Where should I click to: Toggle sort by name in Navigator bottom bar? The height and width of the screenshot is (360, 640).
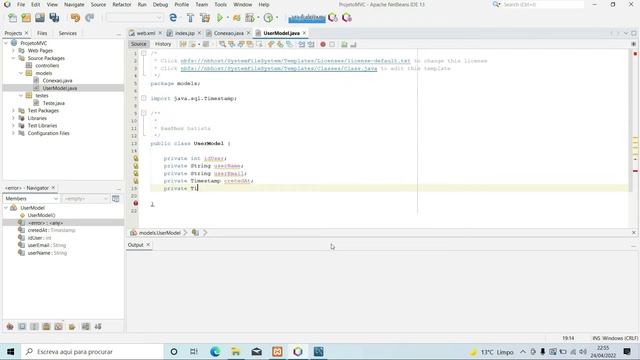(85, 327)
